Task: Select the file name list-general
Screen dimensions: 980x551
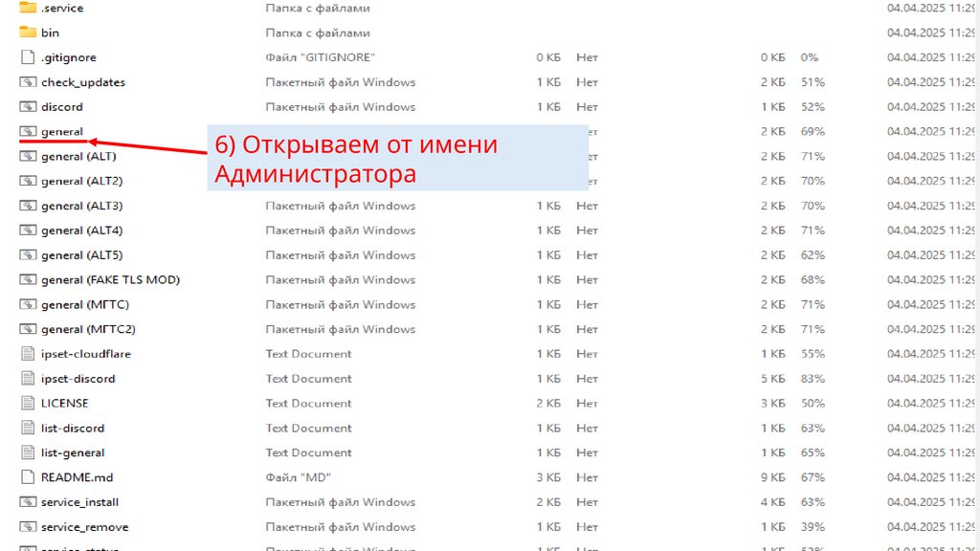Action: tap(73, 452)
